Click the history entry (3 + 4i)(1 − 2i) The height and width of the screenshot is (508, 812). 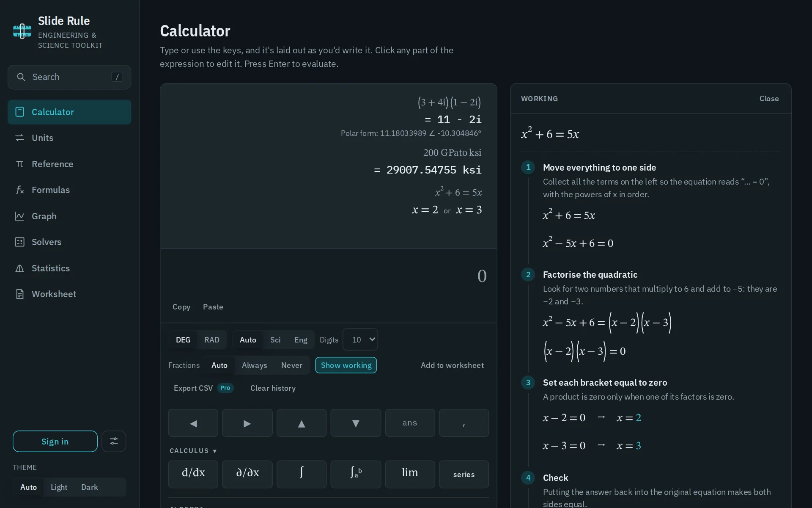point(449,102)
